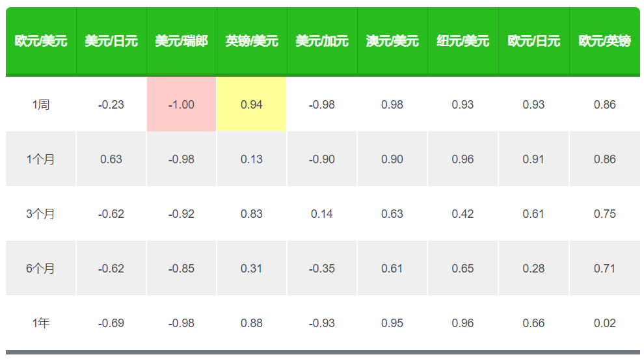Click the 0.14 value in 3个月 row

point(322,214)
